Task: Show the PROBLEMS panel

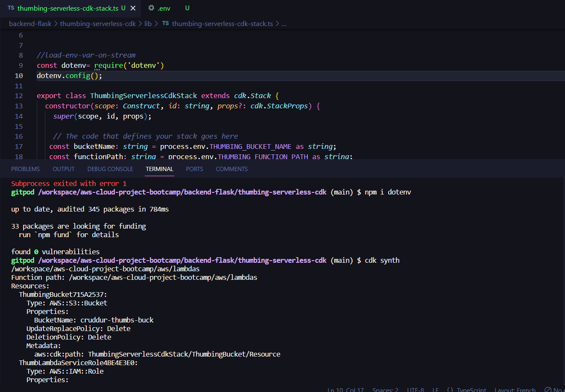Action: pyautogui.click(x=26, y=169)
